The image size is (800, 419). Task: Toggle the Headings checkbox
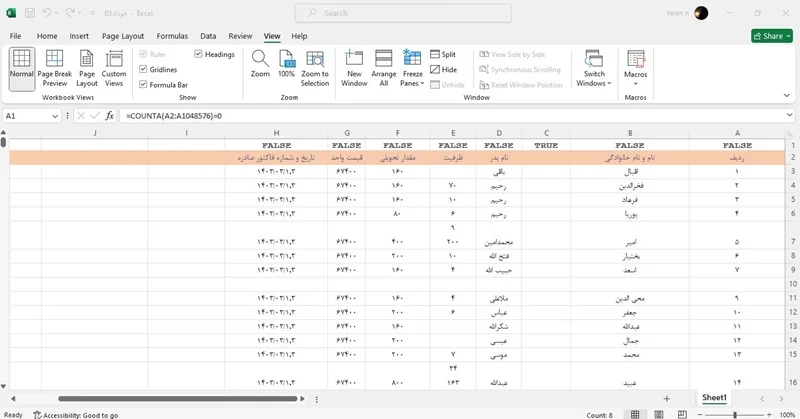(198, 54)
